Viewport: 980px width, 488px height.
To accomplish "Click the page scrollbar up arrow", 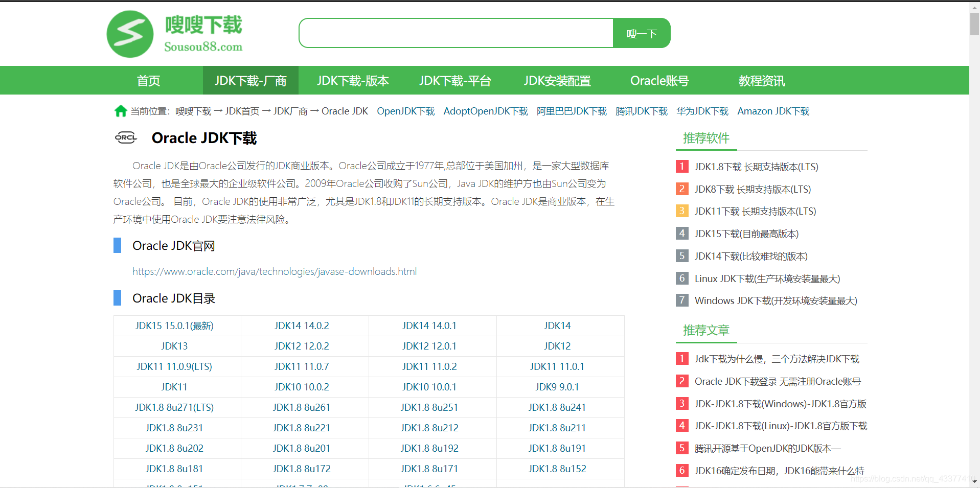I will (974, 7).
